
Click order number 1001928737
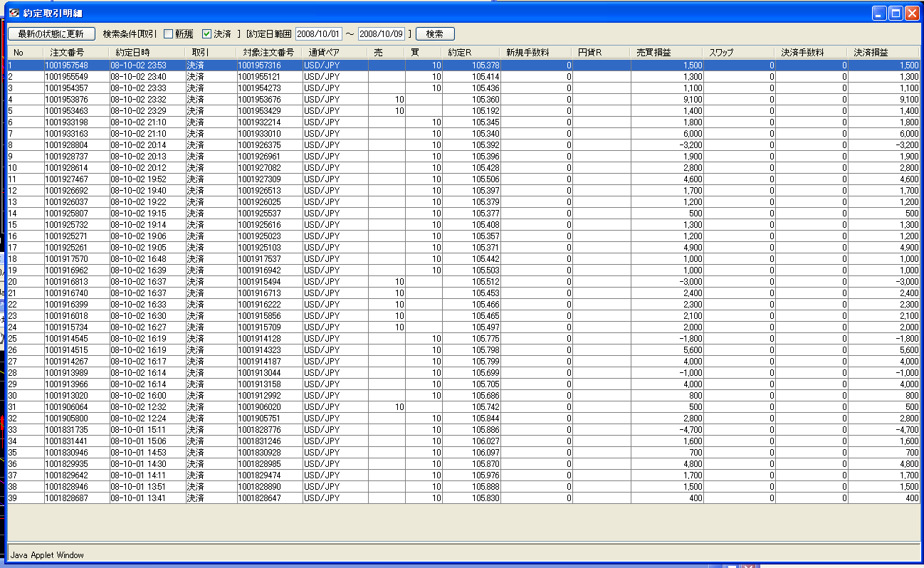(77, 157)
